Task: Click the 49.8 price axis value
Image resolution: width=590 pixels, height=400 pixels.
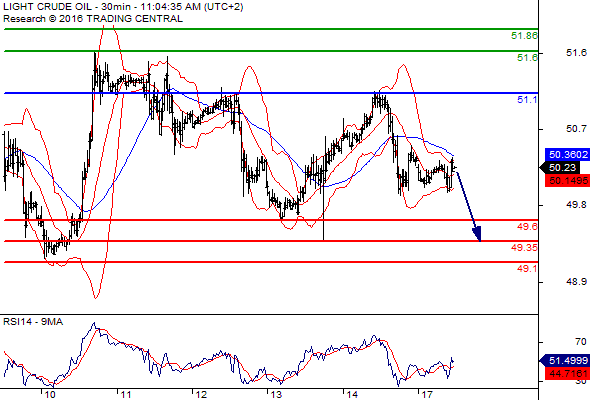Action: [x=576, y=205]
